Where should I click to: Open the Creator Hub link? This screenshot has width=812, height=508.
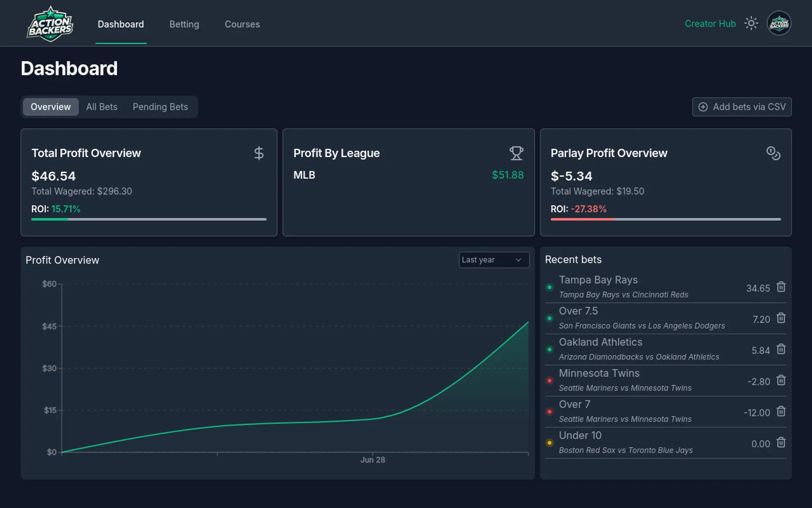click(710, 24)
